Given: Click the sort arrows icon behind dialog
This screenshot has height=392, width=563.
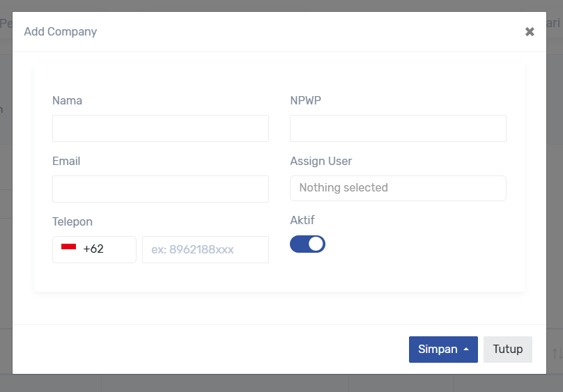Looking at the screenshot, I should pos(557,354).
